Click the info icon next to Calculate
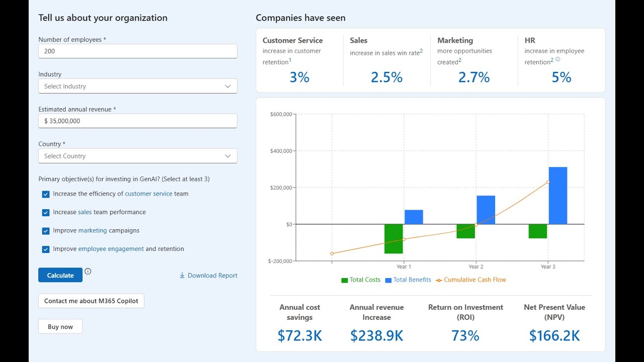The width and height of the screenshot is (644, 362). coord(88,271)
